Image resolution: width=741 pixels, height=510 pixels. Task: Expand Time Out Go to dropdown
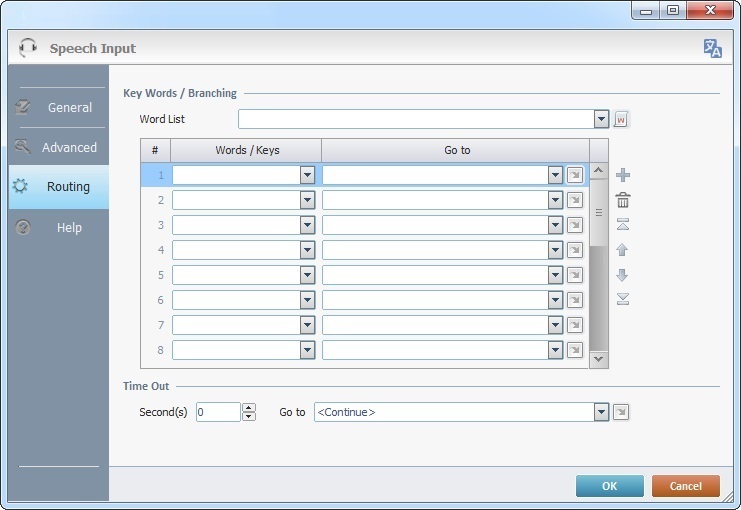pos(601,412)
